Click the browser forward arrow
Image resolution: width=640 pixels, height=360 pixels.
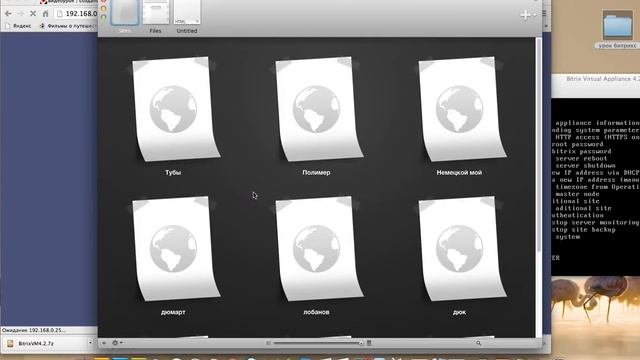pyautogui.click(x=20, y=13)
